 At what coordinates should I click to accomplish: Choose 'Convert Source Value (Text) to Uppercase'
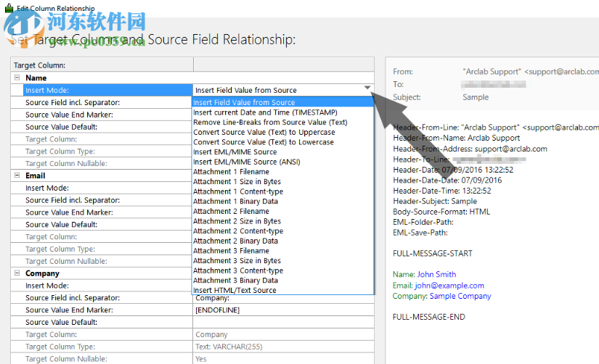[282, 132]
